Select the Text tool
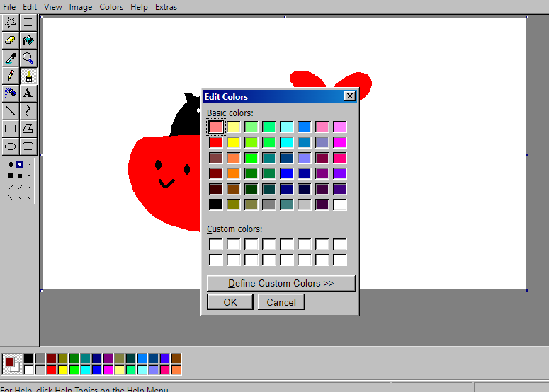The width and height of the screenshot is (549, 392). [28, 93]
